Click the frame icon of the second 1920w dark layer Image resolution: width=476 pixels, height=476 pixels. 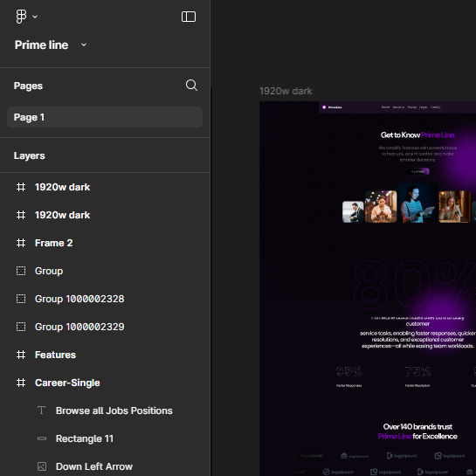click(x=21, y=215)
